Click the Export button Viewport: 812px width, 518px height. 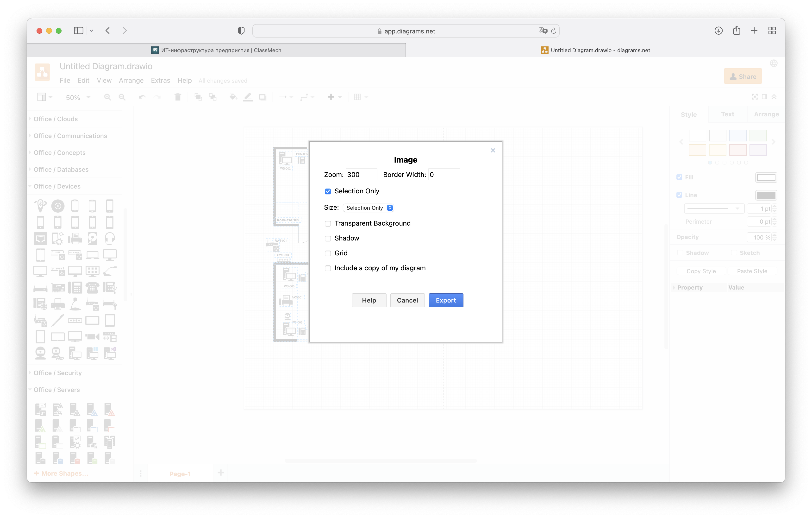pyautogui.click(x=446, y=300)
